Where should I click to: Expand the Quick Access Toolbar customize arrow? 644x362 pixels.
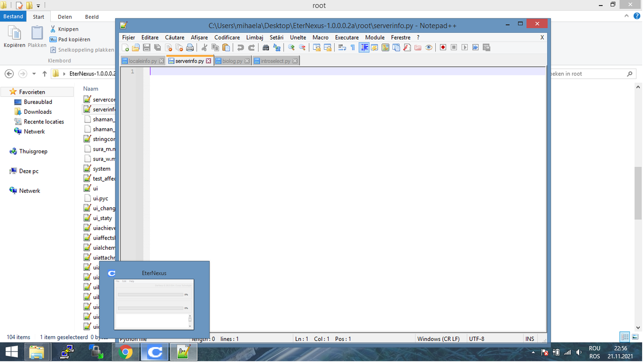(38, 6)
